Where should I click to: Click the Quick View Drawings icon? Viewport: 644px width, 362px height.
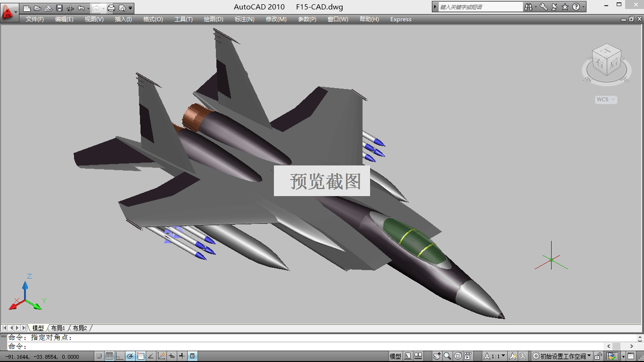click(418, 356)
